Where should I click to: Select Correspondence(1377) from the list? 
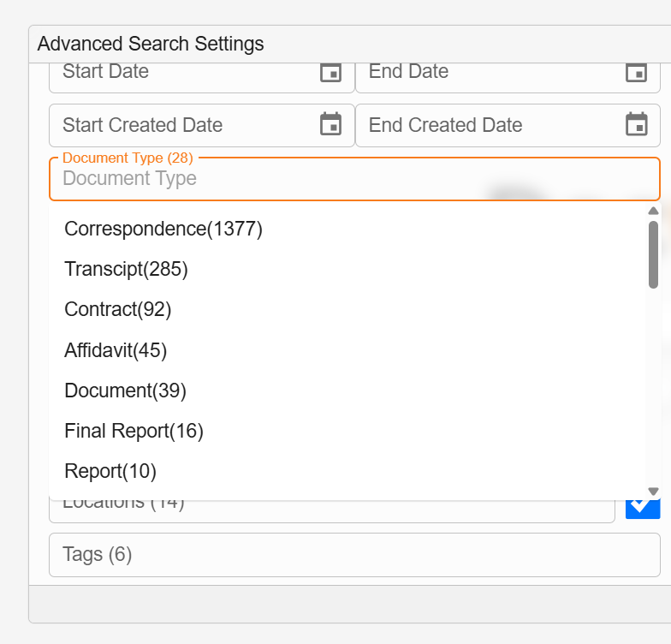point(163,229)
